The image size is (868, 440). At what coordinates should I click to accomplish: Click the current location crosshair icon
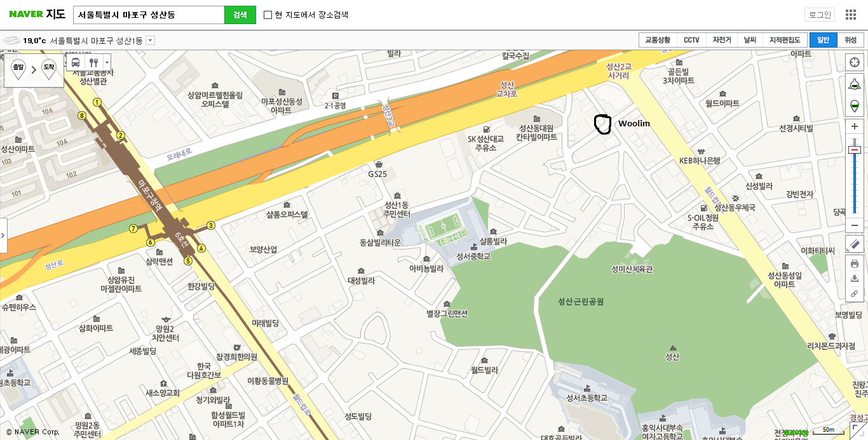click(x=855, y=62)
